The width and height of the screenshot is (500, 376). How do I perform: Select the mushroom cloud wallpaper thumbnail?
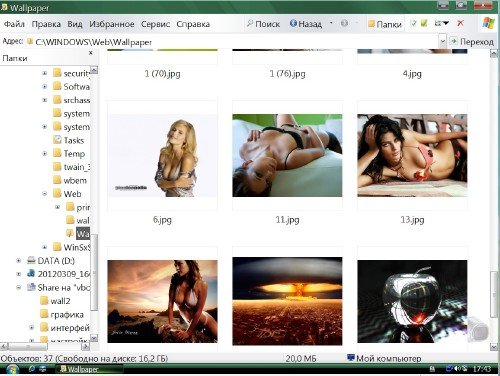pyautogui.click(x=287, y=301)
